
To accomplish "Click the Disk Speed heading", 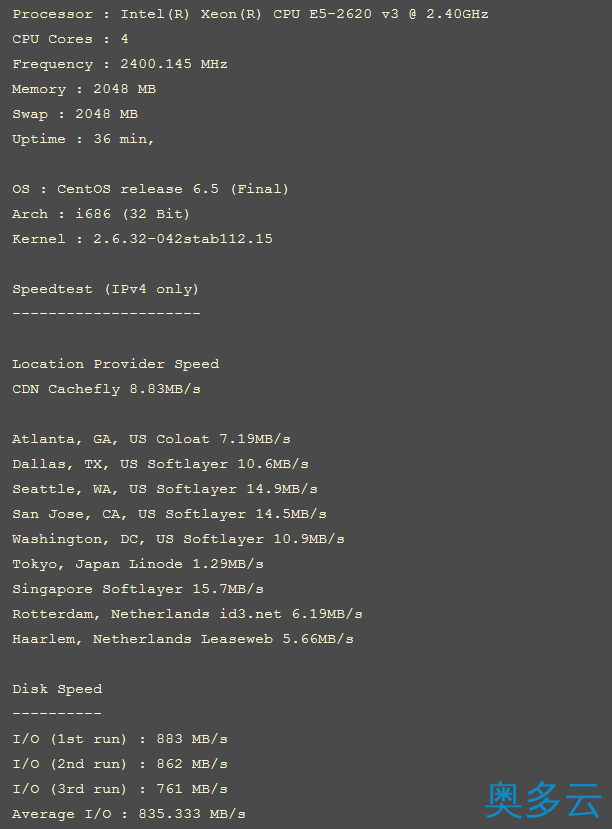I will [57, 689].
